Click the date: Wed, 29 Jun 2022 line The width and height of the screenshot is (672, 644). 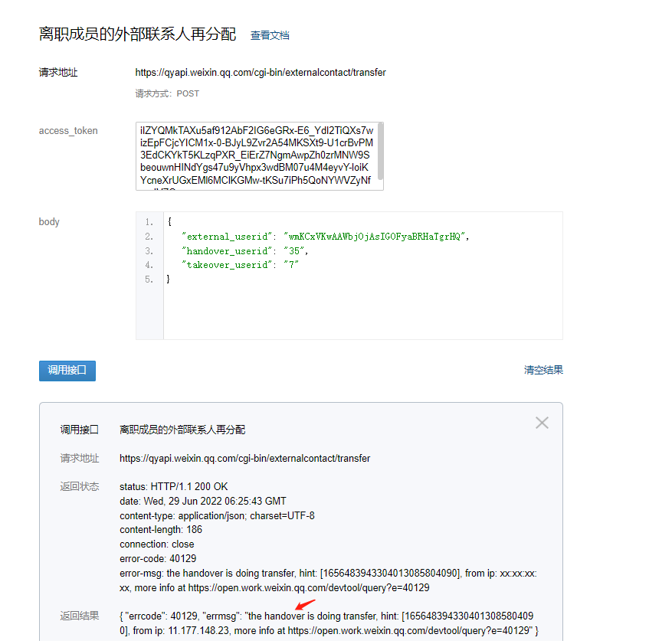point(203,501)
